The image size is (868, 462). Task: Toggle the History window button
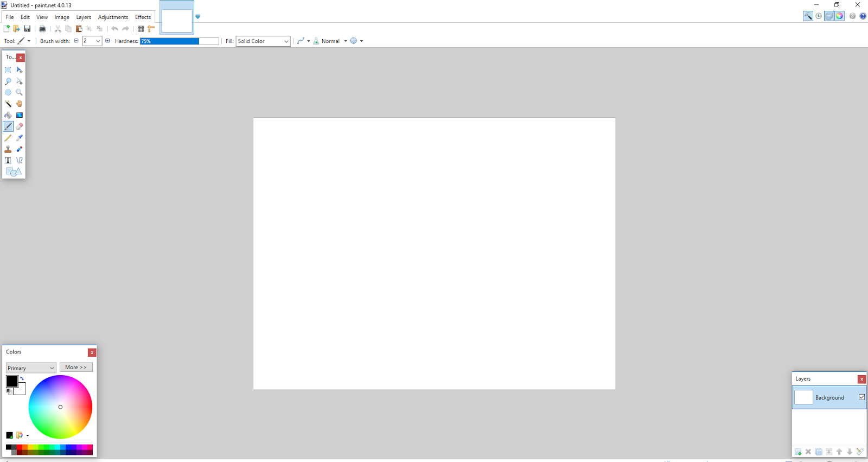819,16
